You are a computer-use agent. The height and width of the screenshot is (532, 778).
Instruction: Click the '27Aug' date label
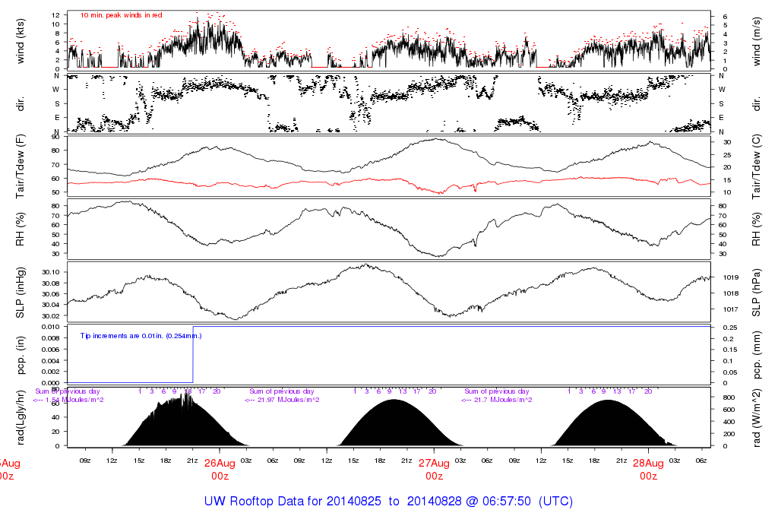click(x=434, y=464)
